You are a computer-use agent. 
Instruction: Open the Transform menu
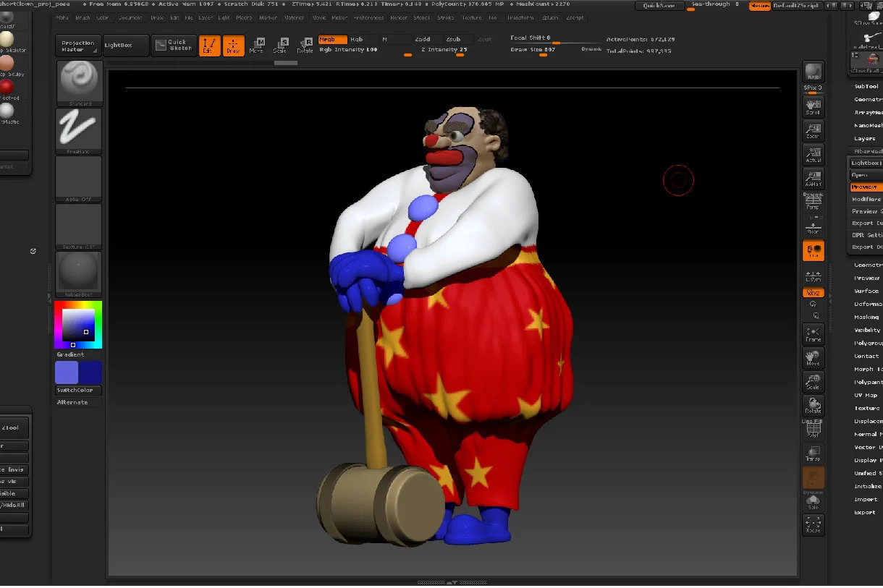(x=521, y=17)
